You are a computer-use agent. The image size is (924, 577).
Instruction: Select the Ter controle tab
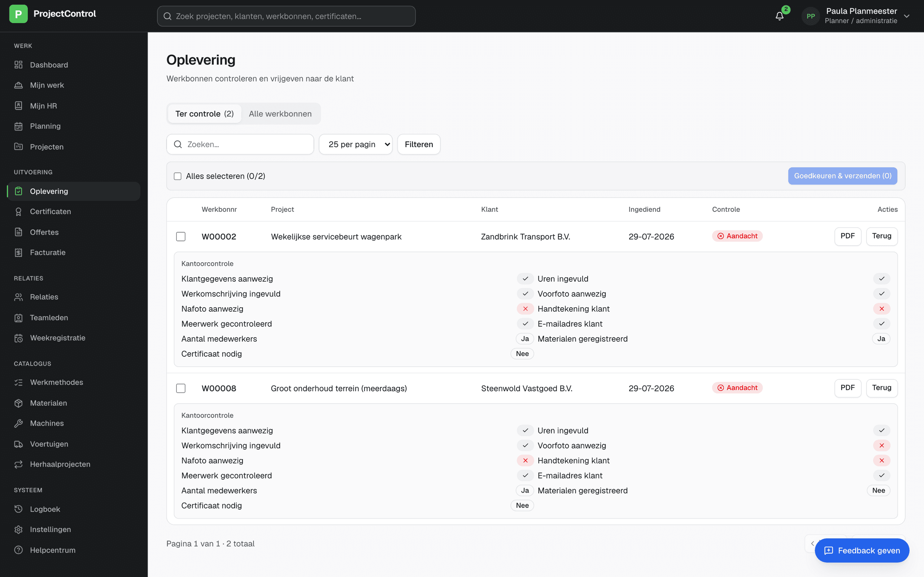coord(205,114)
